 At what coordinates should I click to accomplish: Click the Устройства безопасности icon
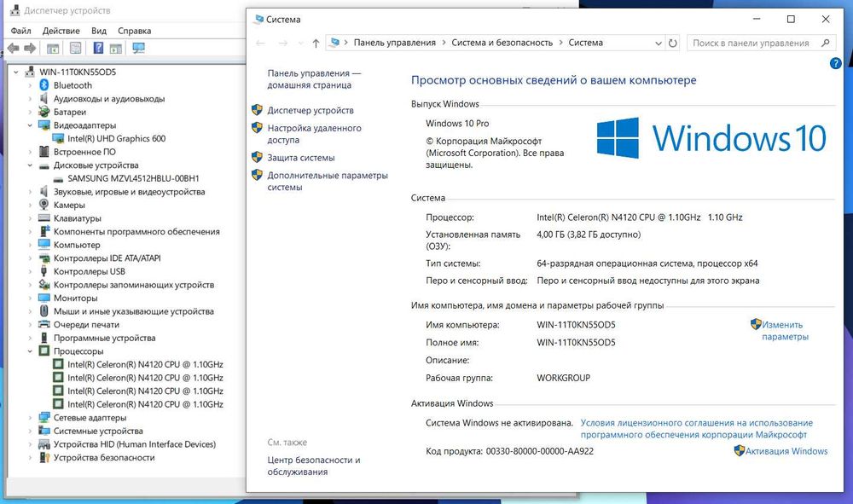44,458
